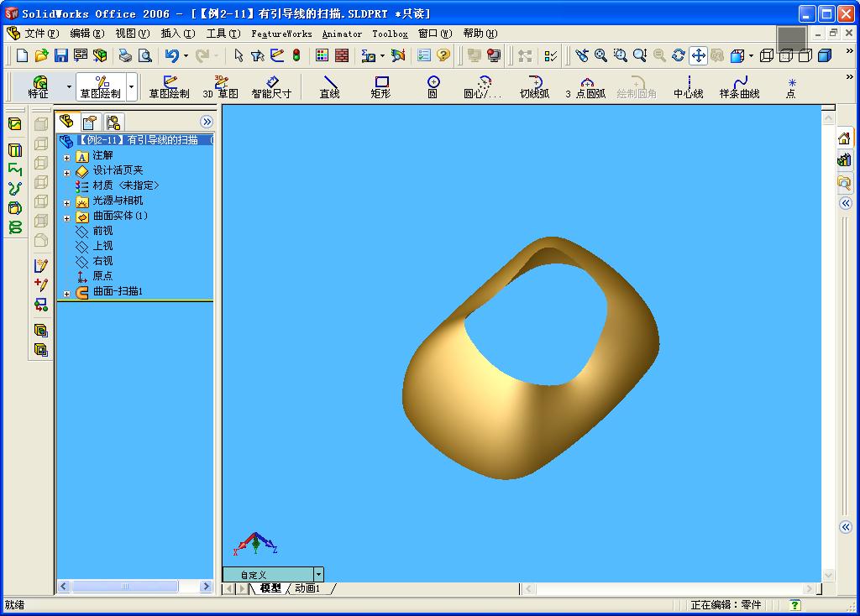Viewport: 860px width, 616px height.
Task: Open the Edit Texture brick icon
Action: pyautogui.click(x=342, y=55)
